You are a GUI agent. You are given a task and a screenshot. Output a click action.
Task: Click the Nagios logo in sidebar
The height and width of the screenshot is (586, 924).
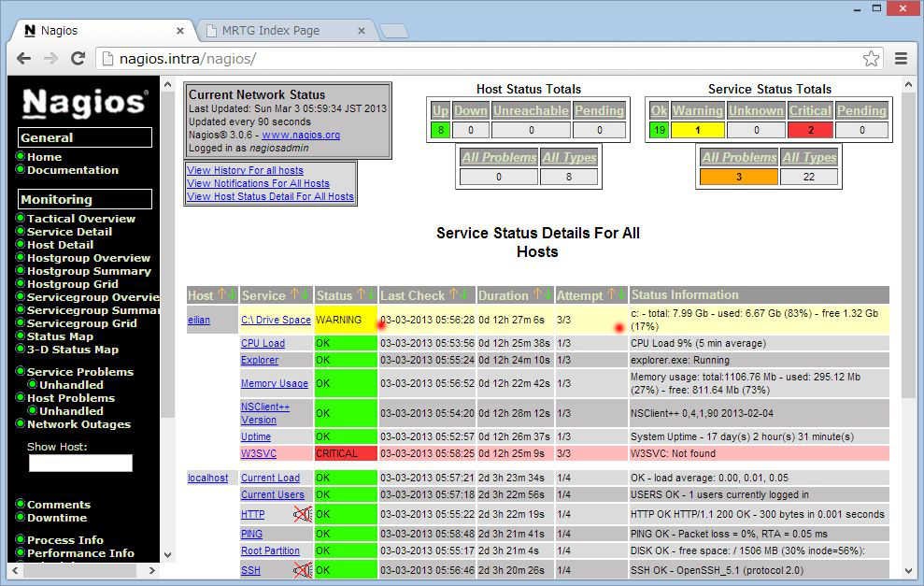[84, 103]
